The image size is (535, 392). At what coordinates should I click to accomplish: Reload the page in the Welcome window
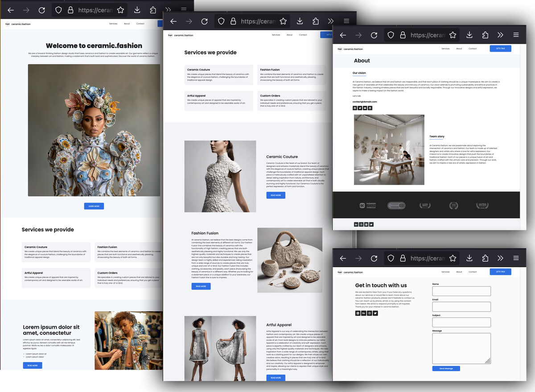41,10
